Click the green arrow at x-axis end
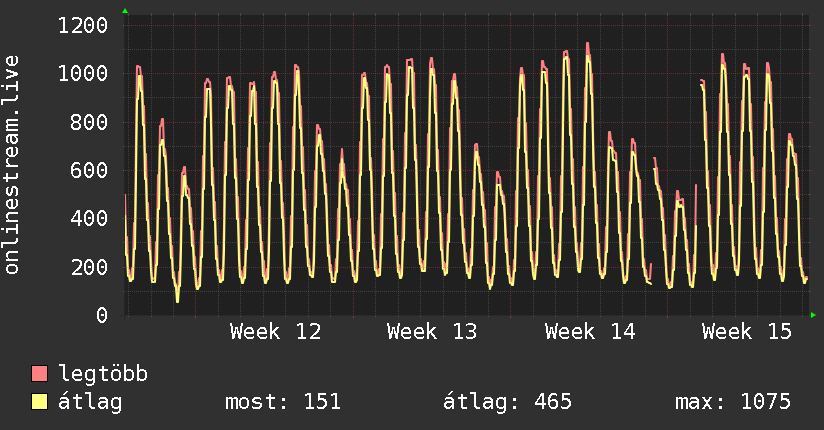 coord(813,315)
